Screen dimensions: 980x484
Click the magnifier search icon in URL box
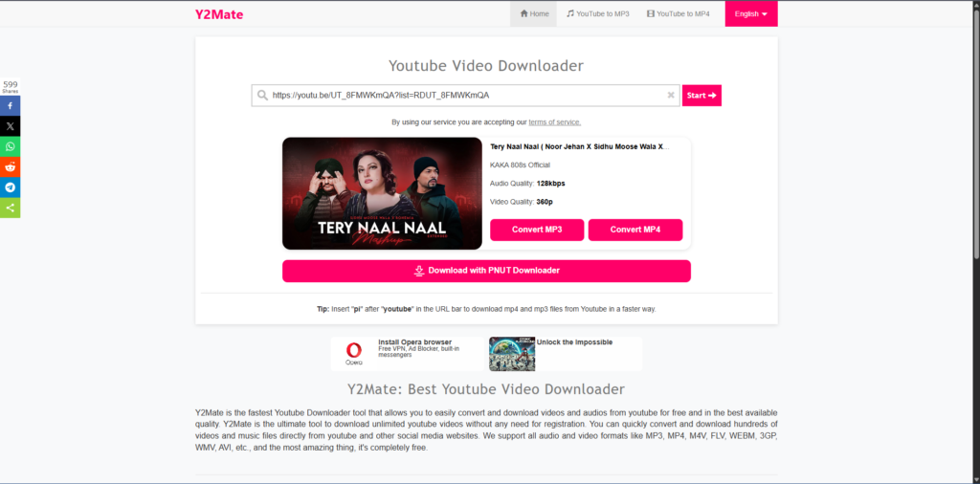click(x=262, y=96)
